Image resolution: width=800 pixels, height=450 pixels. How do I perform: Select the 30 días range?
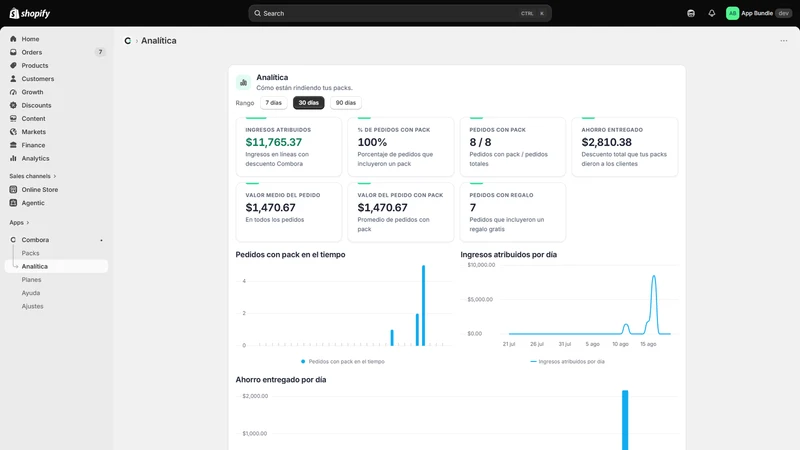pyautogui.click(x=309, y=103)
